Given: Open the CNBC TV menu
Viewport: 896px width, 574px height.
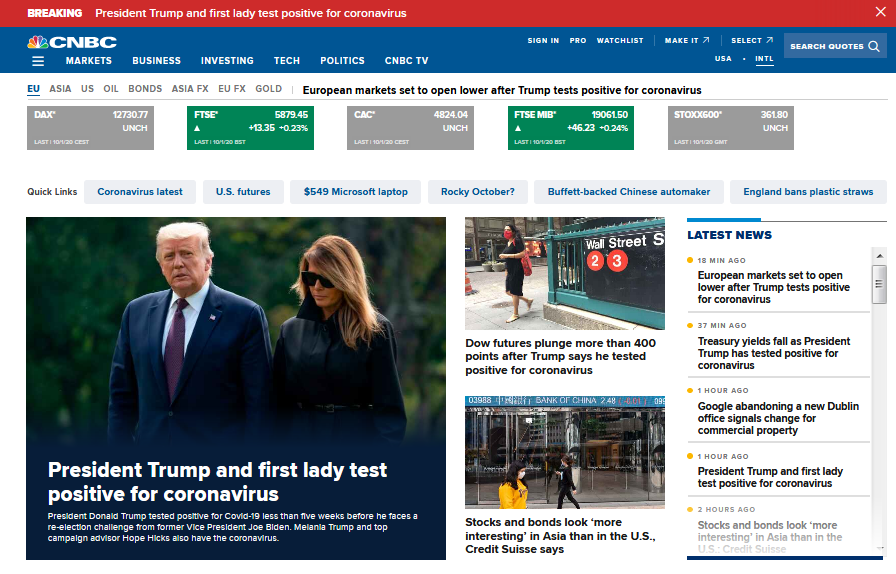Looking at the screenshot, I should tap(406, 61).
